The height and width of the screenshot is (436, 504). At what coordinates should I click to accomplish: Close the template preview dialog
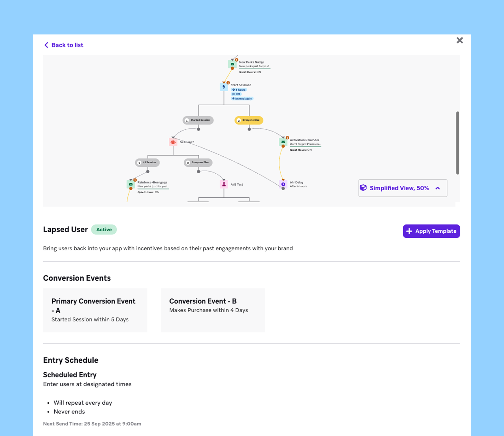pos(460,40)
